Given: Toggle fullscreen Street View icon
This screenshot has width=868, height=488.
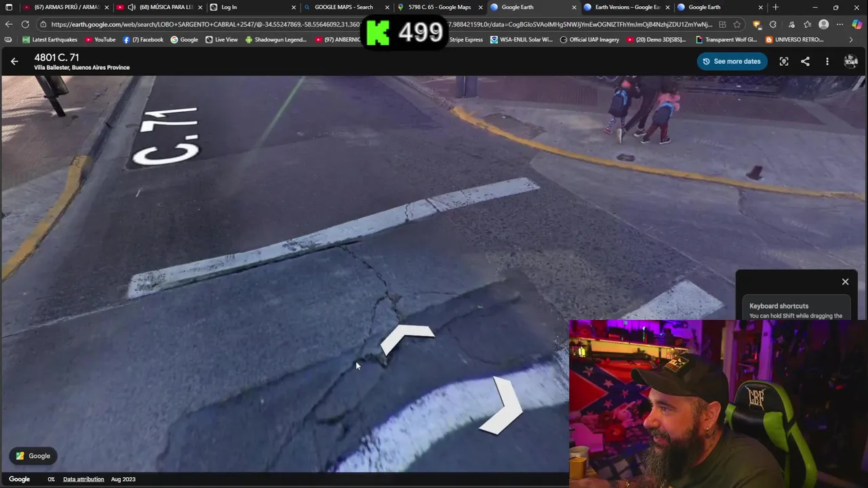Looking at the screenshot, I should click(x=784, y=61).
